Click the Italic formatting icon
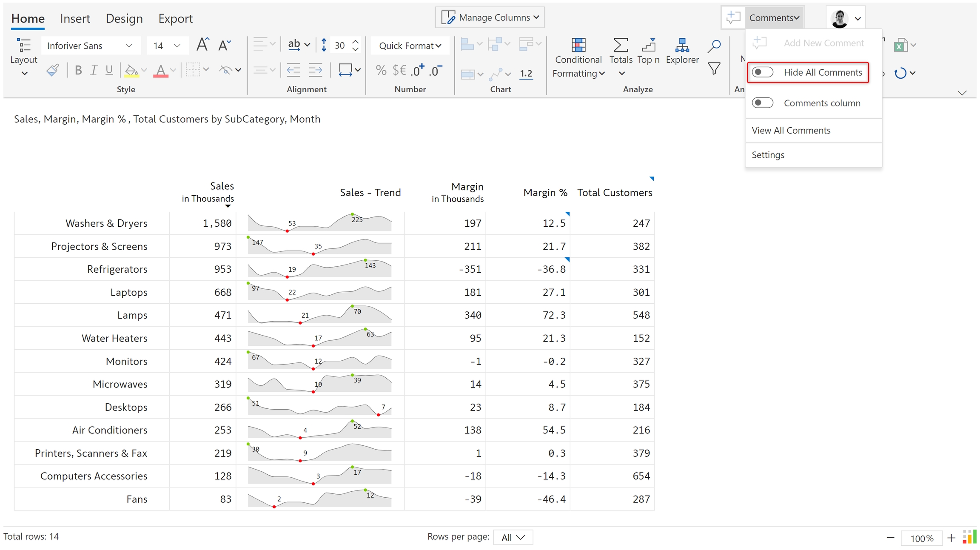The image size is (980, 550). [x=94, y=70]
